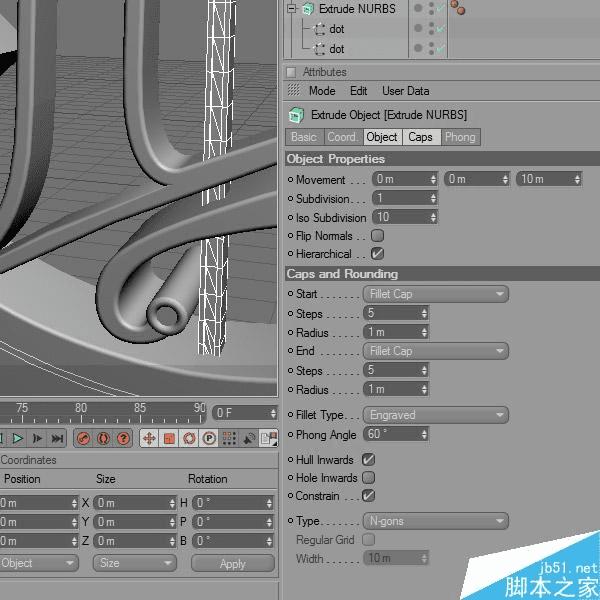
Task: Open the Object coordinate mode dropdown
Action: pyautogui.click(x=38, y=563)
